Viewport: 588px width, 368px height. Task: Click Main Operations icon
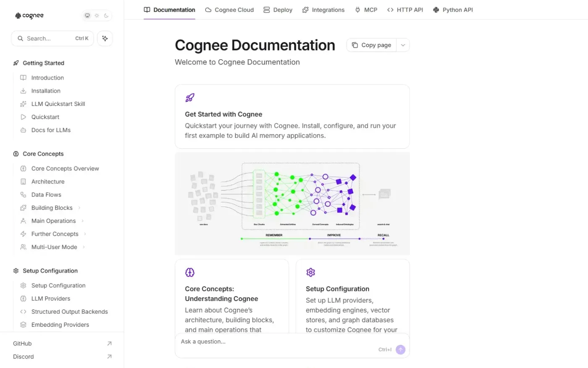pos(24,221)
